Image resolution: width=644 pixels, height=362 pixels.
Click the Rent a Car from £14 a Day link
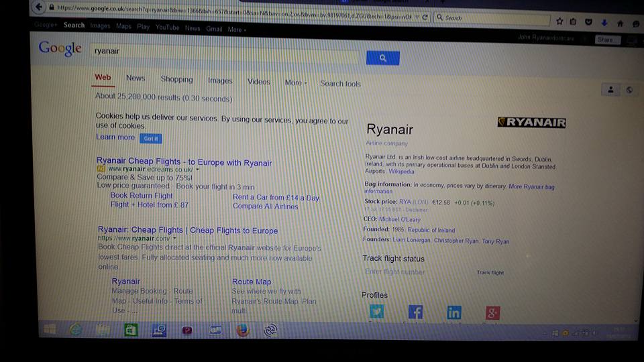tap(276, 197)
